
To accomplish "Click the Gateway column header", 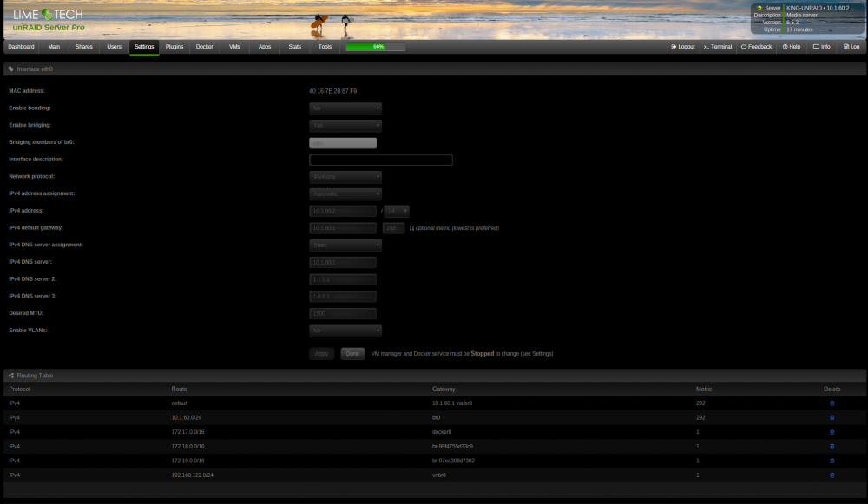I will (x=444, y=389).
